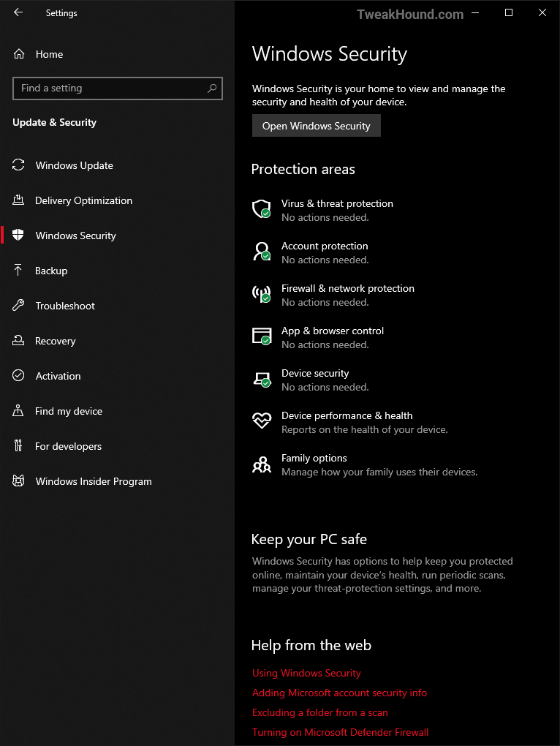Click the Account protection person icon

(x=262, y=251)
